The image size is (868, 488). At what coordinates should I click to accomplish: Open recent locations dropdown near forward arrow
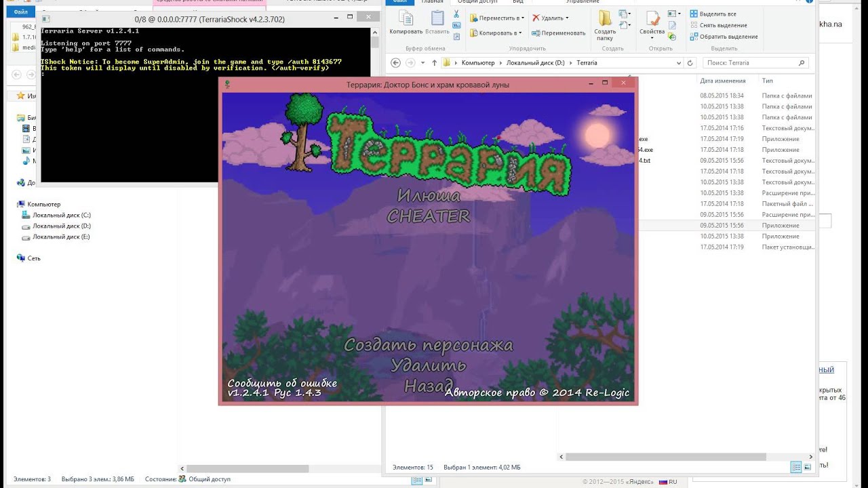point(422,62)
